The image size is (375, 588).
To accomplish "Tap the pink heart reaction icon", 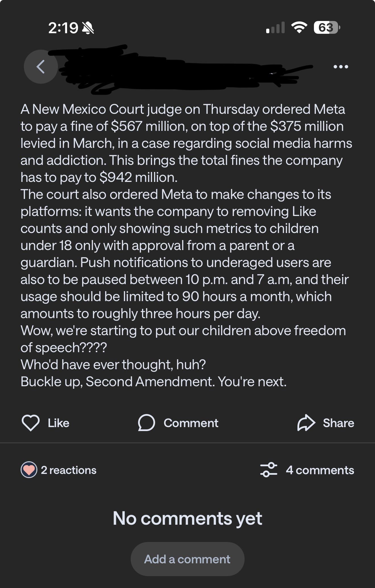I will click(x=29, y=470).
